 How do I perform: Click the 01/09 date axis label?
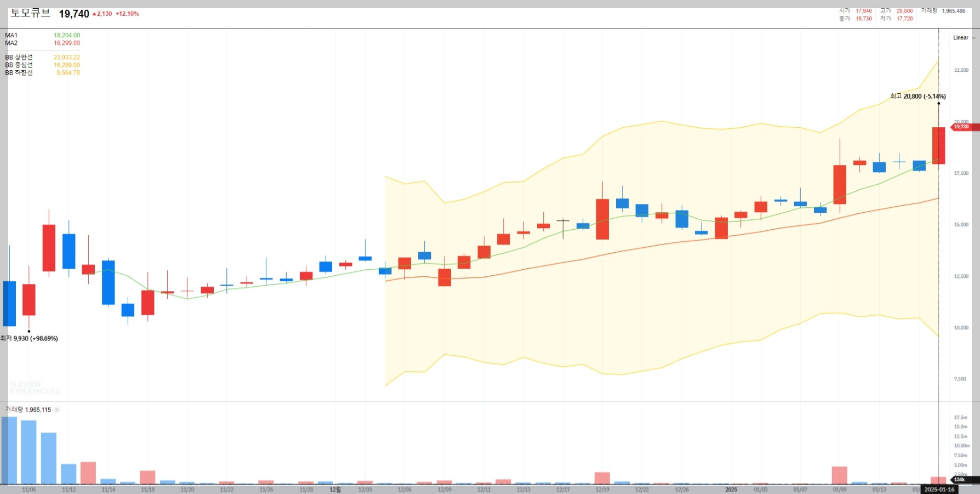[840, 490]
